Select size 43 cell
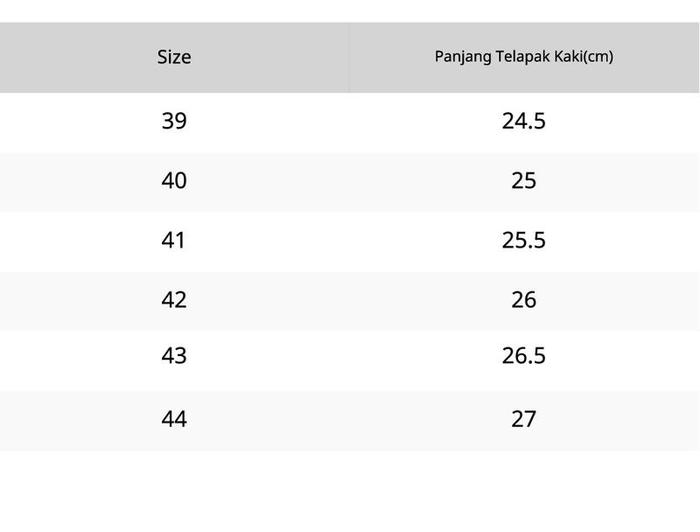Viewport: 700px width, 532px height. (x=174, y=355)
